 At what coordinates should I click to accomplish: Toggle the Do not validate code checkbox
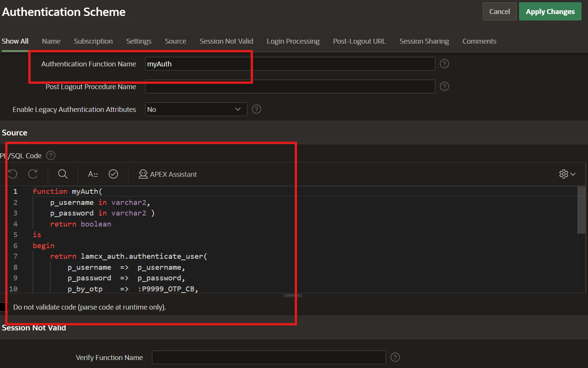(x=3, y=307)
